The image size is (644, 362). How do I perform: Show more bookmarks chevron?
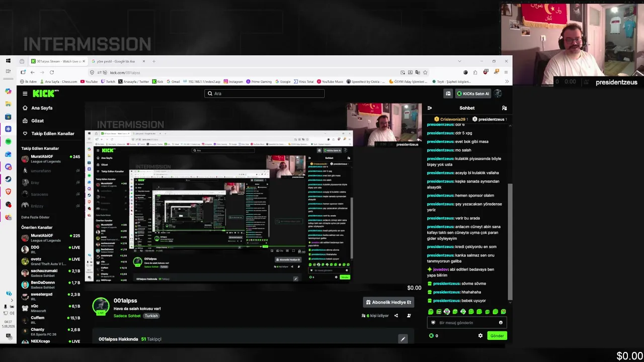click(507, 81)
